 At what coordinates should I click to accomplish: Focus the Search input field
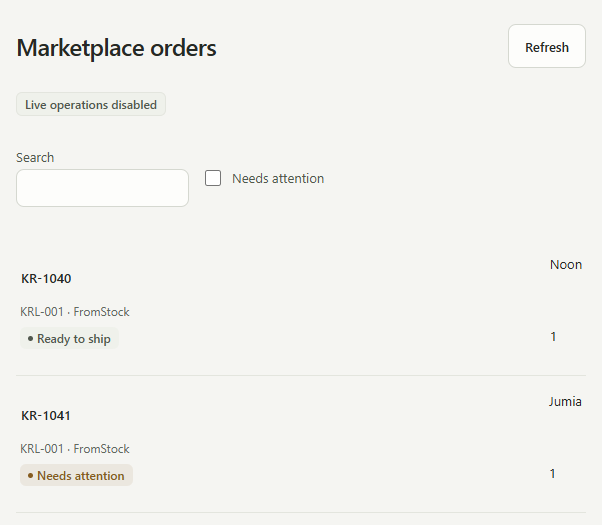tap(102, 188)
